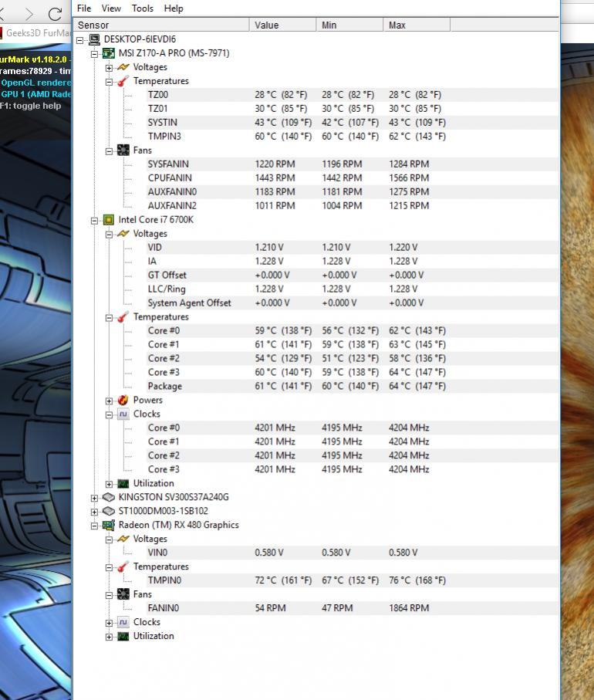Click the Radeon Fans fan icon
Viewport: 594px width, 700px height.
tap(123, 594)
